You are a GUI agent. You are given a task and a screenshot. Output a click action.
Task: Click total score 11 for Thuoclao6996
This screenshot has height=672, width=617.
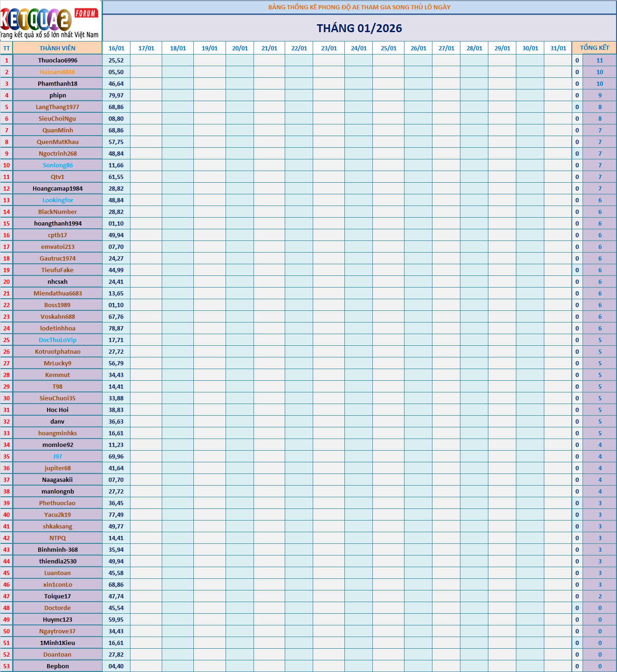(599, 60)
